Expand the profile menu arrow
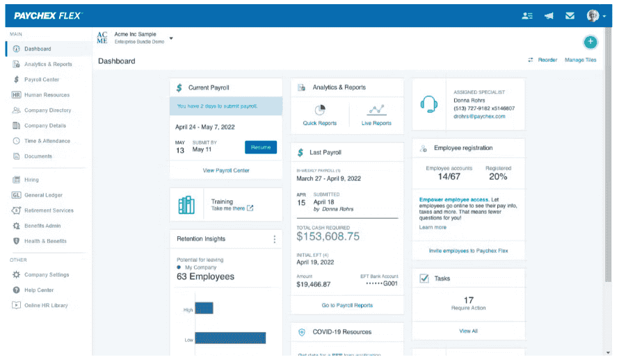This screenshot has height=364, width=619. (x=604, y=17)
